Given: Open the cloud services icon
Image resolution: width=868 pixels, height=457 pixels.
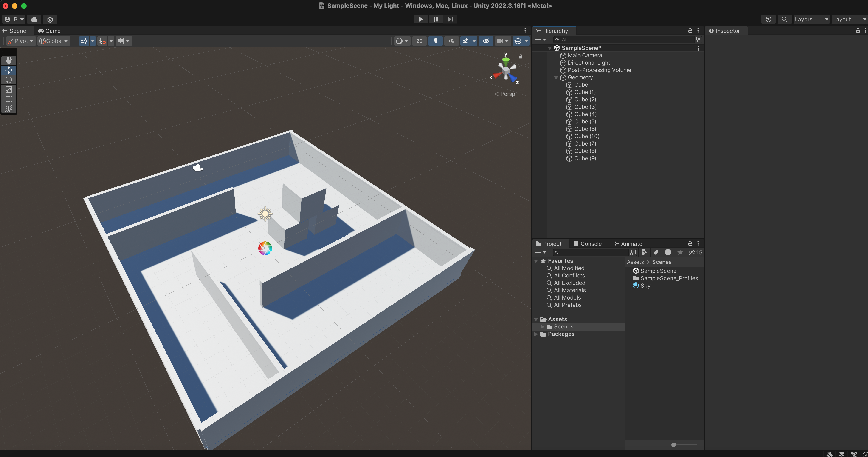Looking at the screenshot, I should point(34,19).
